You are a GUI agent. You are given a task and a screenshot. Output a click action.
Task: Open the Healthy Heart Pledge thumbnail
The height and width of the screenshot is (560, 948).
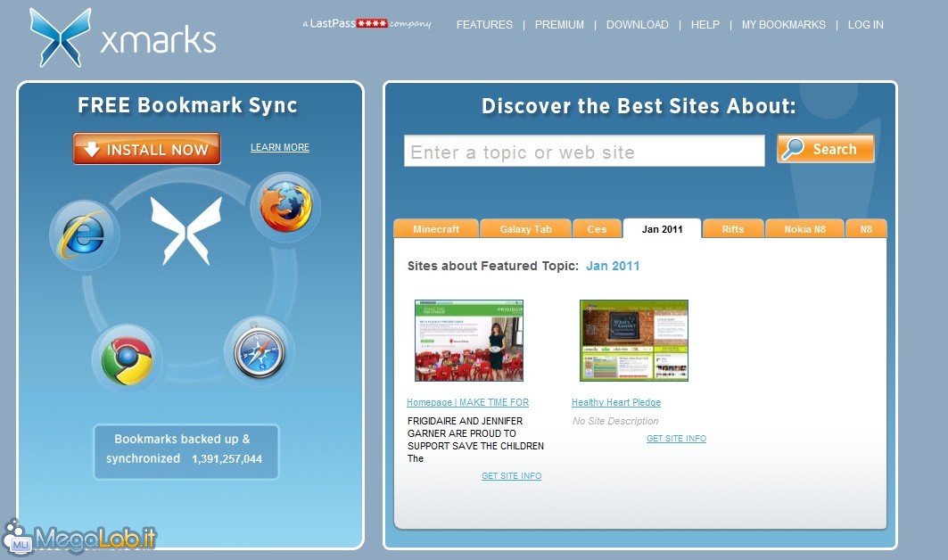pyautogui.click(x=633, y=341)
